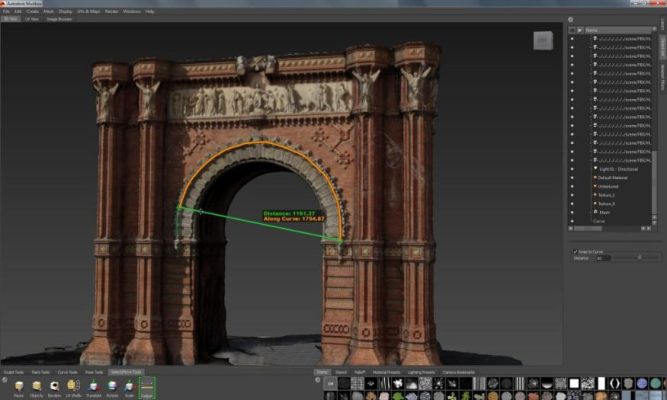This screenshot has height=400, width=667.
Task: Select the Faces selection tool
Action: 18,386
